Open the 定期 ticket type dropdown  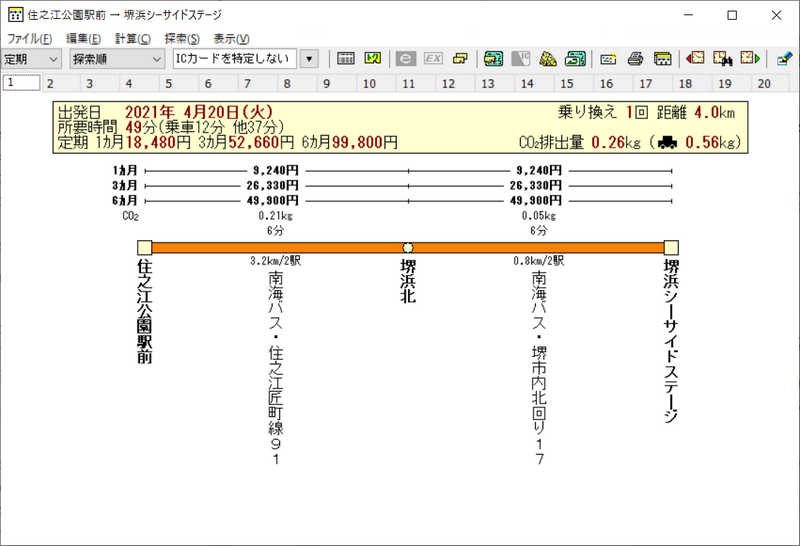coord(31,59)
